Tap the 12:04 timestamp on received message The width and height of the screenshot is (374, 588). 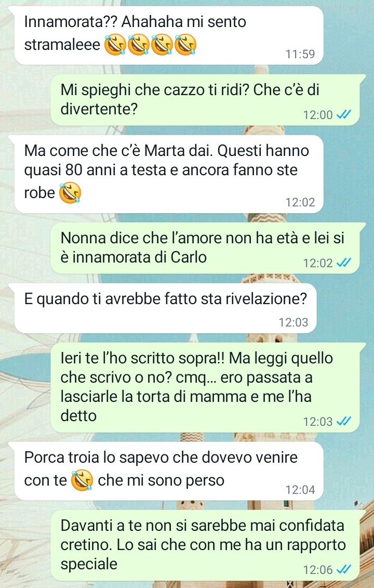coord(300,489)
